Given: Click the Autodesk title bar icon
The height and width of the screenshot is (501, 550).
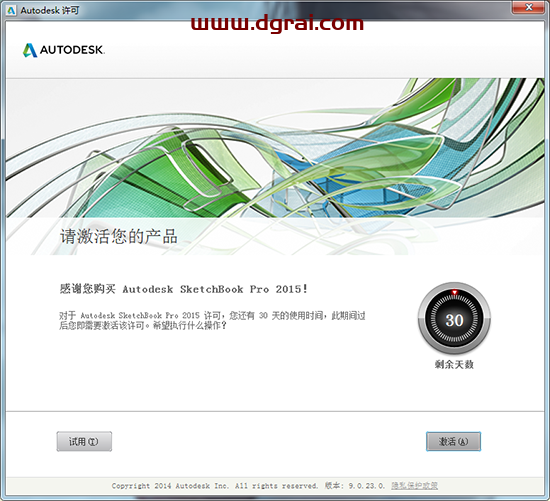Looking at the screenshot, I should coord(11,11).
